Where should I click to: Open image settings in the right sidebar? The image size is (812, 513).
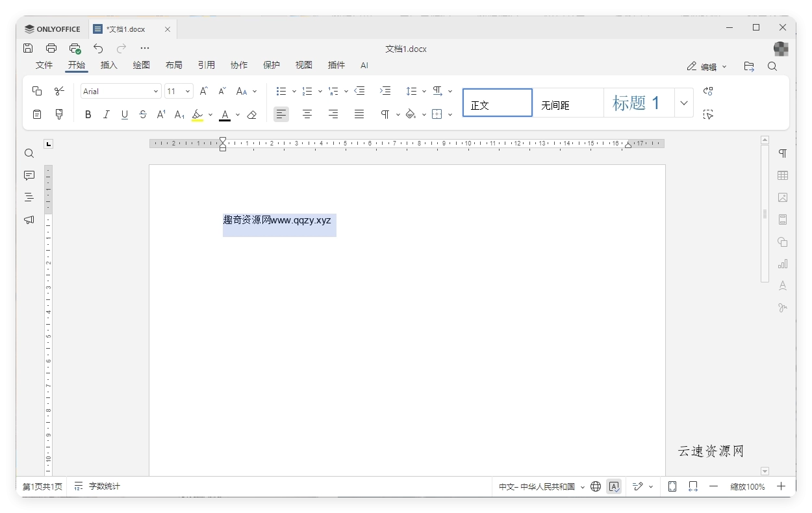pos(782,197)
